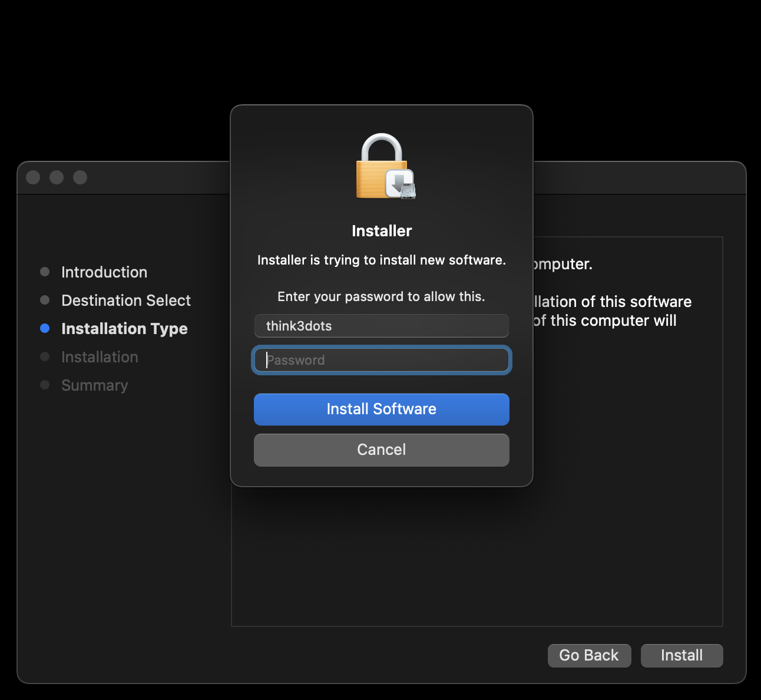This screenshot has height=700, width=761.
Task: Select the Introduction step label
Action: pos(104,272)
